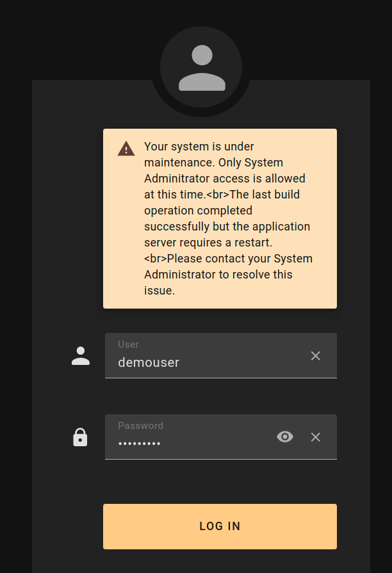Click the "Your system is under maintenance" text
The height and width of the screenshot is (573, 392).
pyautogui.click(x=199, y=147)
